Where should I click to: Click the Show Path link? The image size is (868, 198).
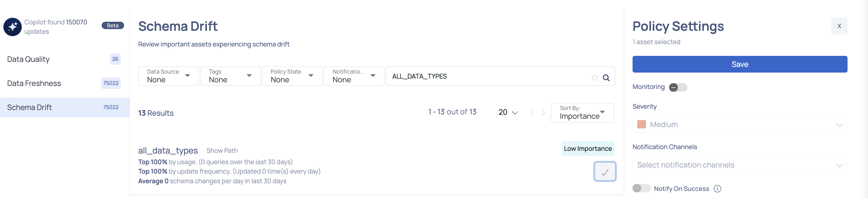click(x=222, y=151)
